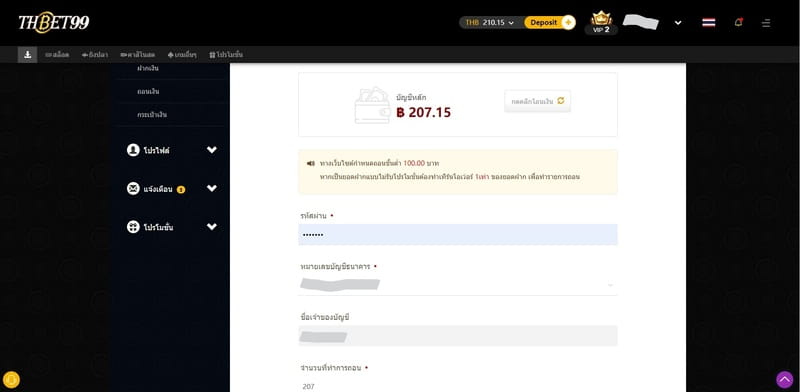Focus the รหัสผ่าน password field
The height and width of the screenshot is (392, 800).
458,234
